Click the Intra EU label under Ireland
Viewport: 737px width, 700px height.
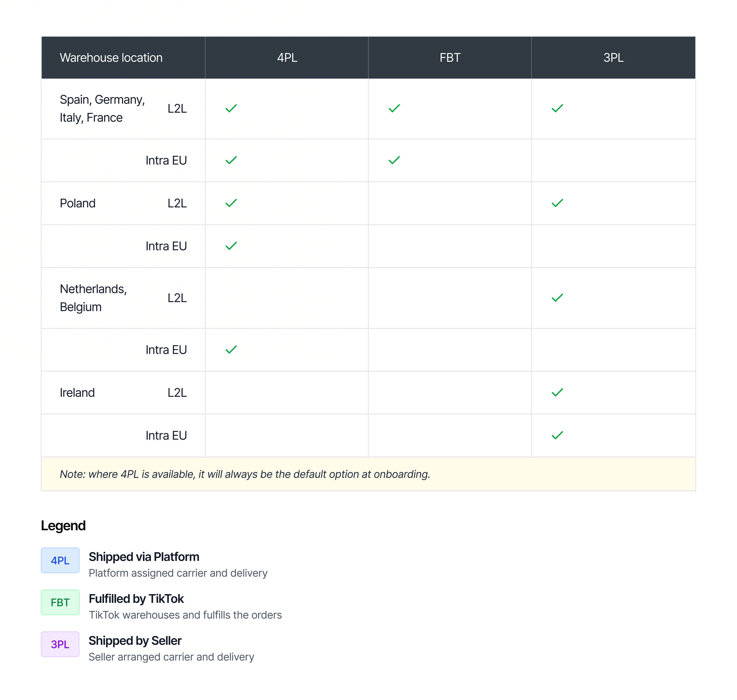click(166, 435)
